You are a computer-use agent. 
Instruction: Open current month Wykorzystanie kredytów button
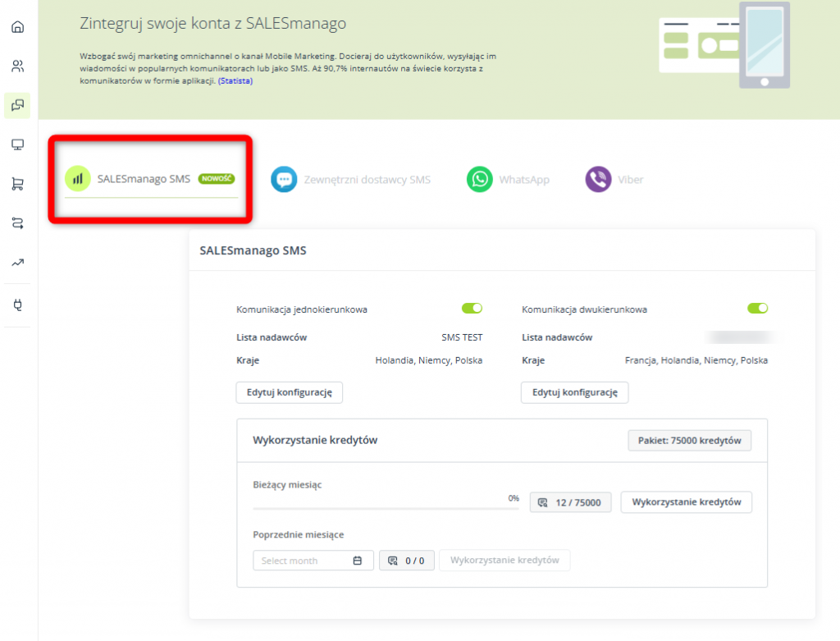coord(687,502)
